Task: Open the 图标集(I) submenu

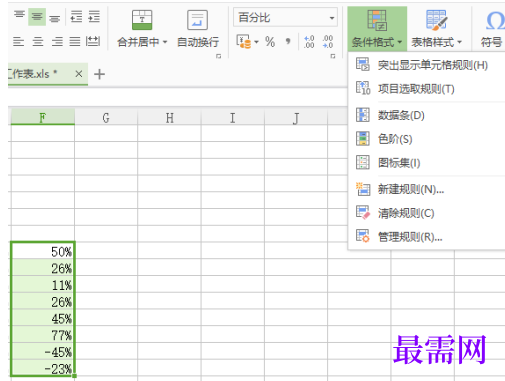Action: point(426,163)
